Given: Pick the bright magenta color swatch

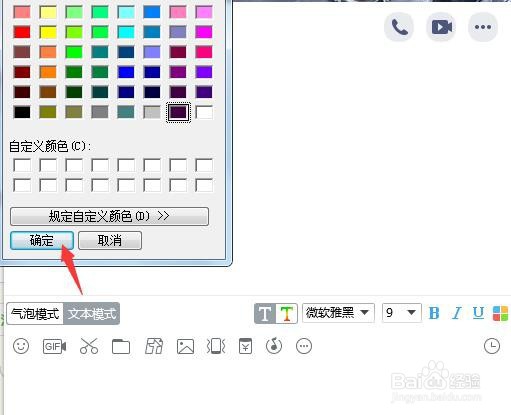Looking at the screenshot, I should (x=204, y=32).
